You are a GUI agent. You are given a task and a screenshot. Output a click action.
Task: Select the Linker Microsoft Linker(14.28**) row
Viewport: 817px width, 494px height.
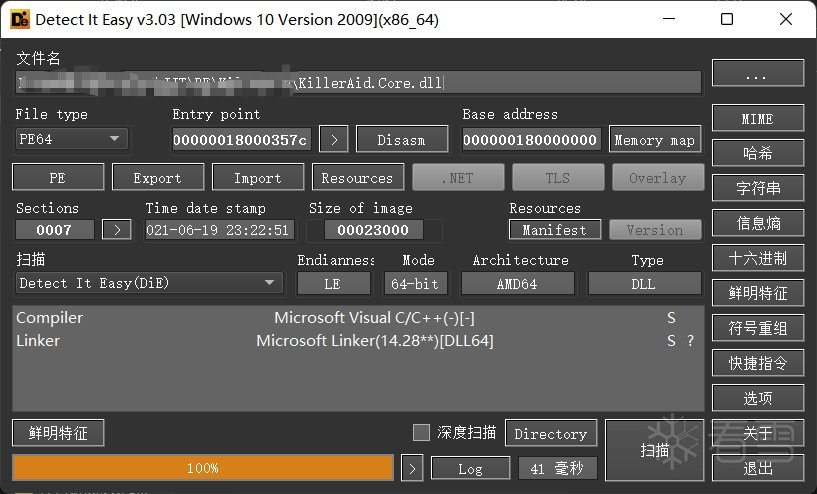coord(358,340)
